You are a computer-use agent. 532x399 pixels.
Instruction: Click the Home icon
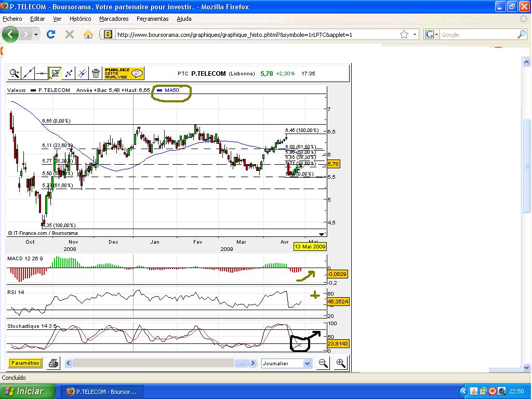click(x=88, y=34)
